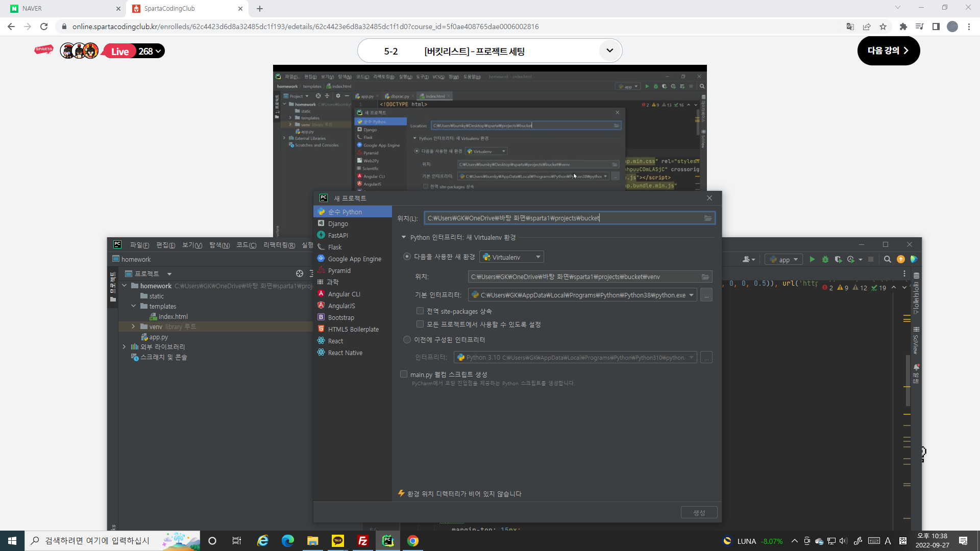The width and height of the screenshot is (980, 551).
Task: Select FastAPI project type in the list
Action: point(353,235)
